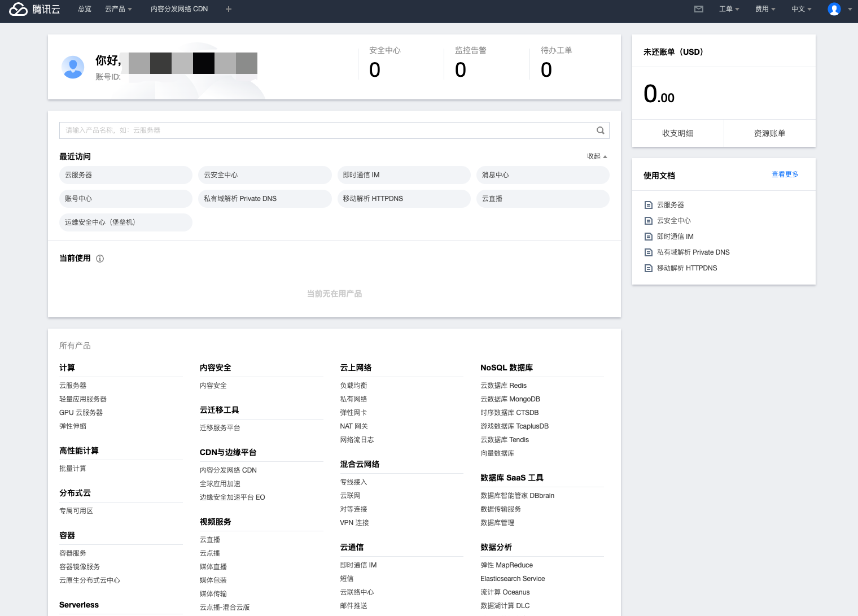Open 弹性 MapReduce product link
This screenshot has width=858, height=616.
pos(507,565)
